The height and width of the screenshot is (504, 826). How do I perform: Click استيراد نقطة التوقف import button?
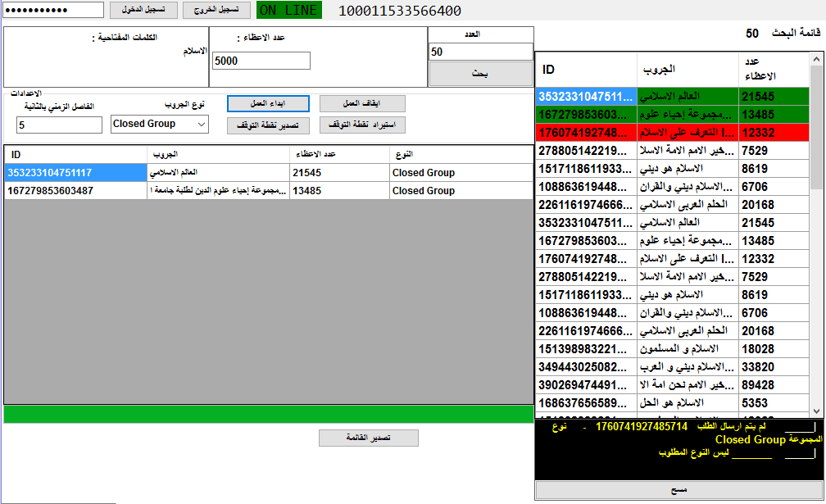point(361,125)
